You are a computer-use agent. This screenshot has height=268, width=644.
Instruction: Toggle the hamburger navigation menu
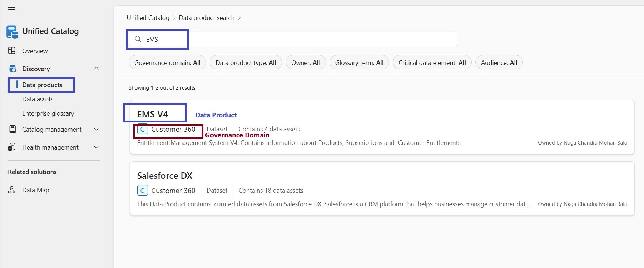tap(11, 7)
